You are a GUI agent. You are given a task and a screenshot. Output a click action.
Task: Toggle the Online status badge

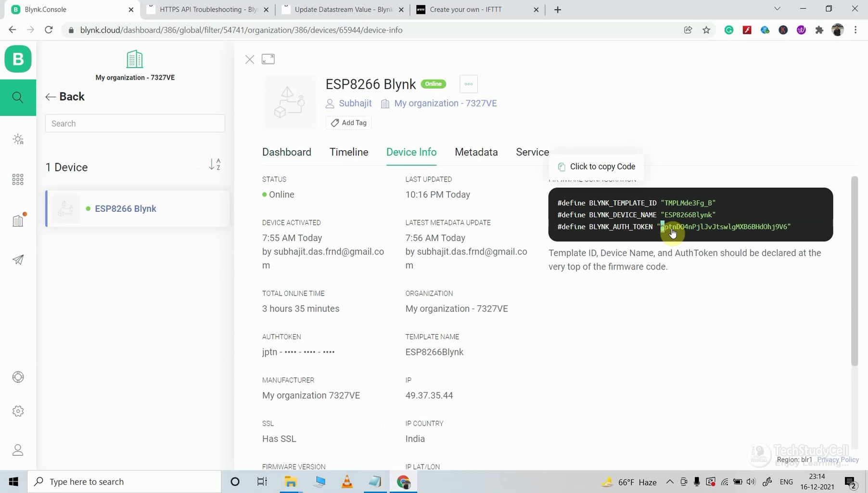tap(433, 84)
